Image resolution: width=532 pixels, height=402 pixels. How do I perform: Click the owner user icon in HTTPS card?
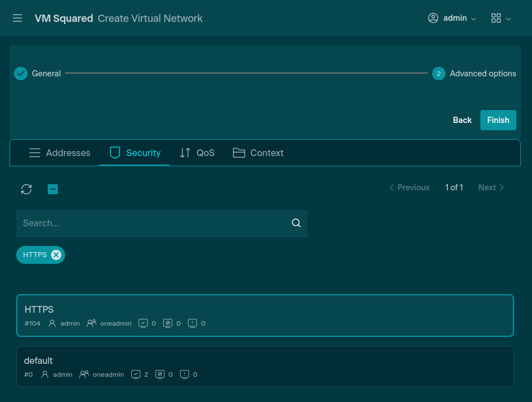(52, 323)
